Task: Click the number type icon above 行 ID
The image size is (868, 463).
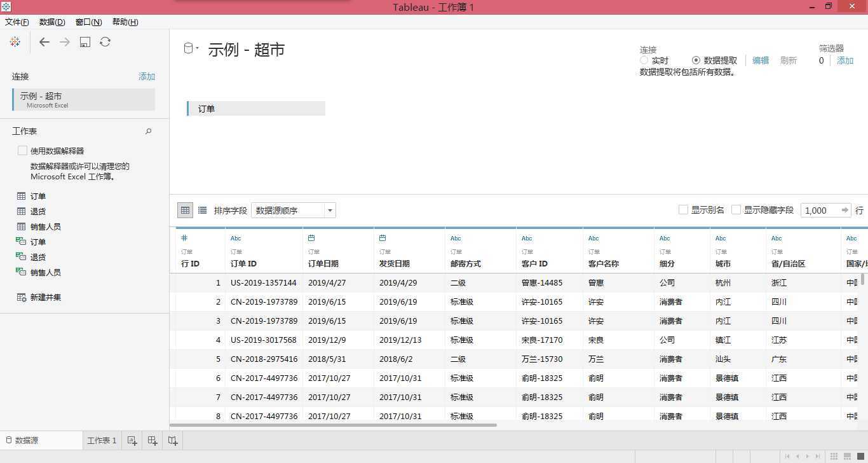Action: click(x=184, y=238)
